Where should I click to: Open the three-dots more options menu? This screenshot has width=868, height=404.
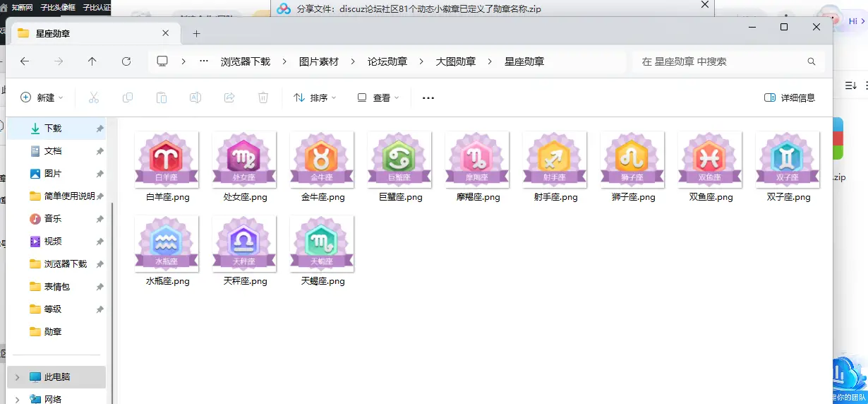coord(428,97)
